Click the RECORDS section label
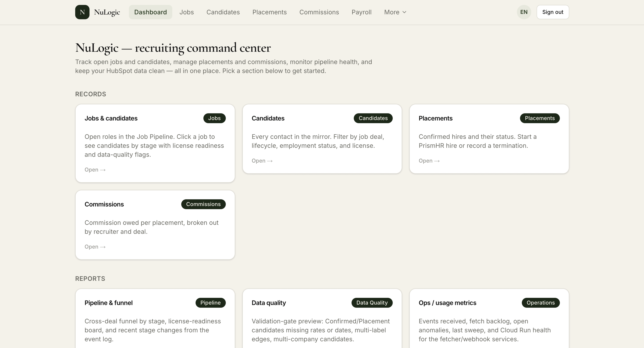Screen dimensions: 644x348 [90, 94]
